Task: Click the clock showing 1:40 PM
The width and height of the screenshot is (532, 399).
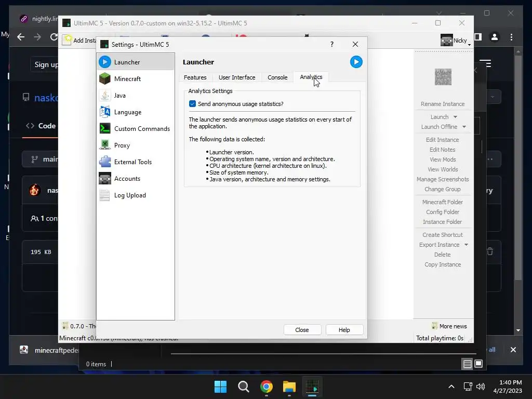Action: click(510, 382)
